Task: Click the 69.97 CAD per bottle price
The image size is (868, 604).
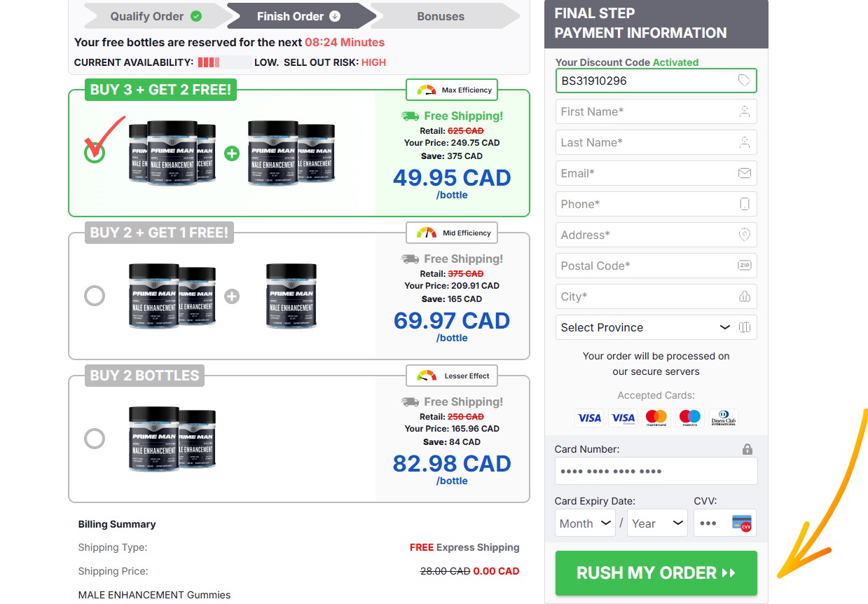Action: pyautogui.click(x=452, y=321)
